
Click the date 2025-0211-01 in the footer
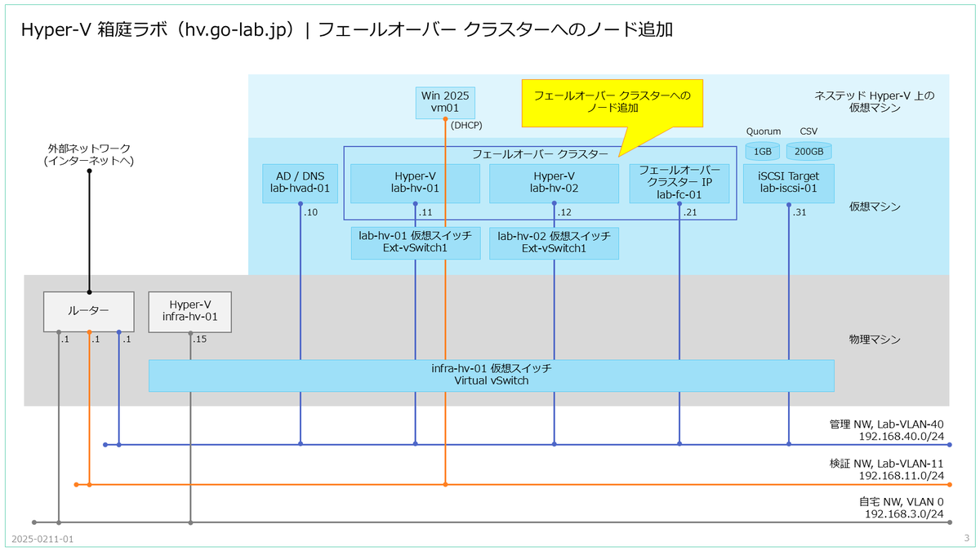[43, 540]
